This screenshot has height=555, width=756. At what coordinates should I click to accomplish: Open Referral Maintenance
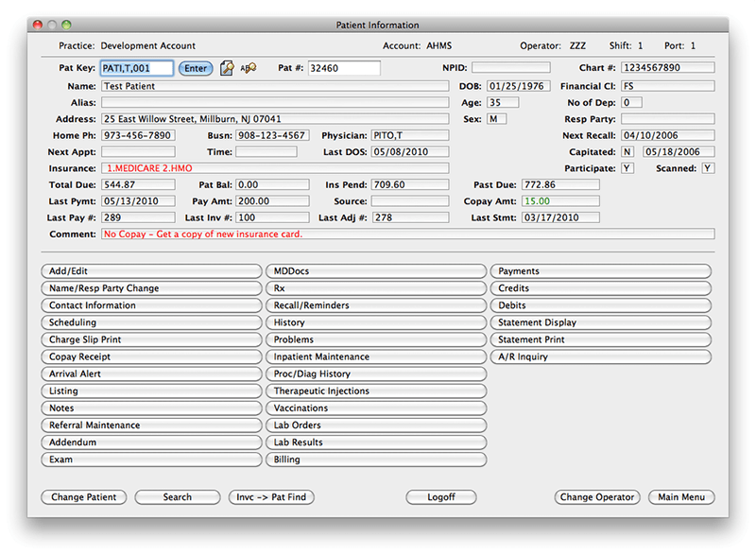[x=151, y=425]
